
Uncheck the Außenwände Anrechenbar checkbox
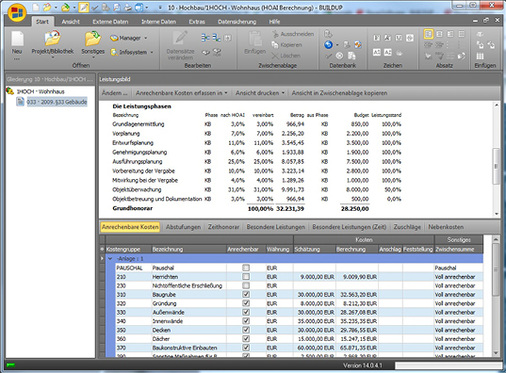(246, 312)
